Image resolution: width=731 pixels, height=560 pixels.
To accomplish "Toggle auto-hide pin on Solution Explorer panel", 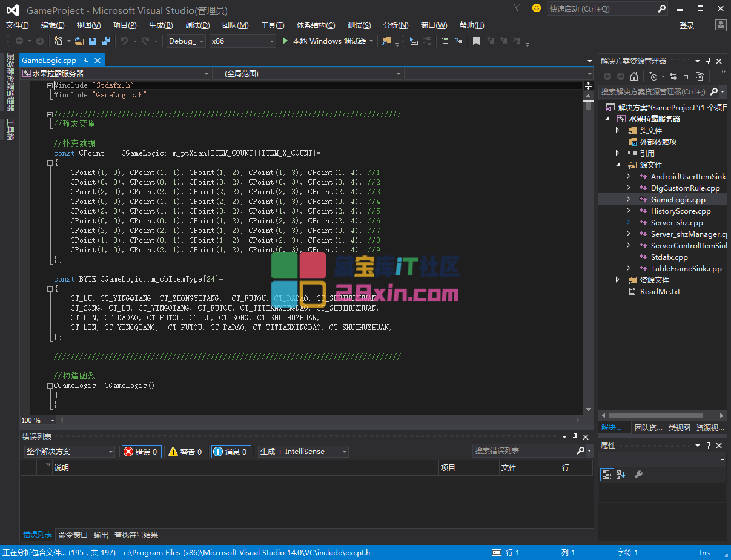I will click(x=709, y=61).
